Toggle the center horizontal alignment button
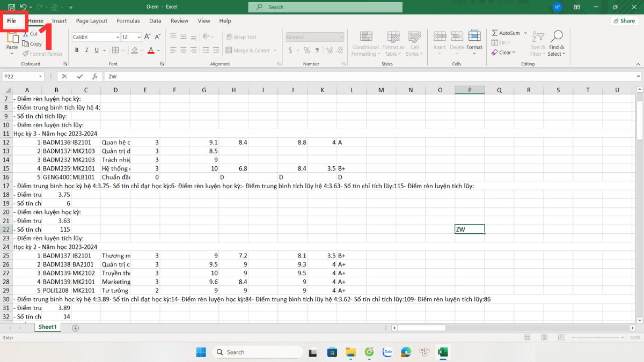The image size is (644, 362). point(184,50)
